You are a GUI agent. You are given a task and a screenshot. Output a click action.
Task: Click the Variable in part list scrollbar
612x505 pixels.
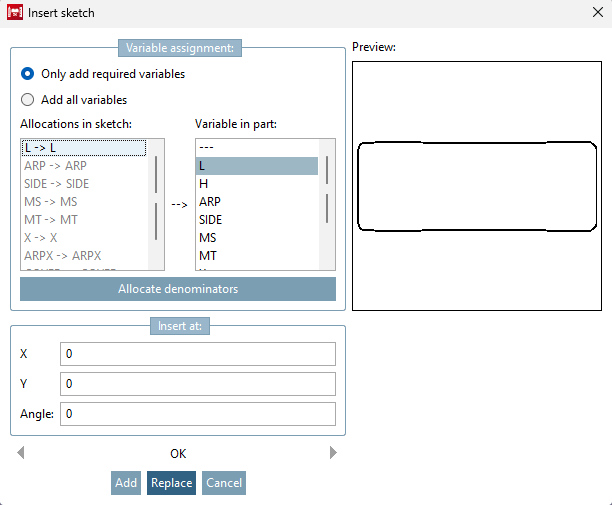(x=327, y=204)
